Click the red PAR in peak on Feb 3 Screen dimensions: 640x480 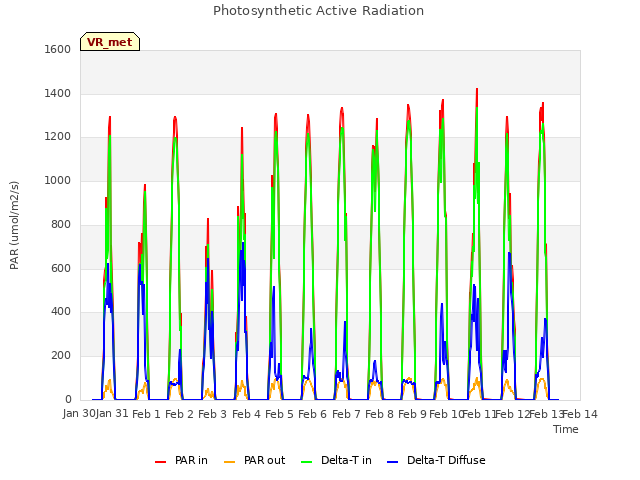pyautogui.click(x=208, y=220)
